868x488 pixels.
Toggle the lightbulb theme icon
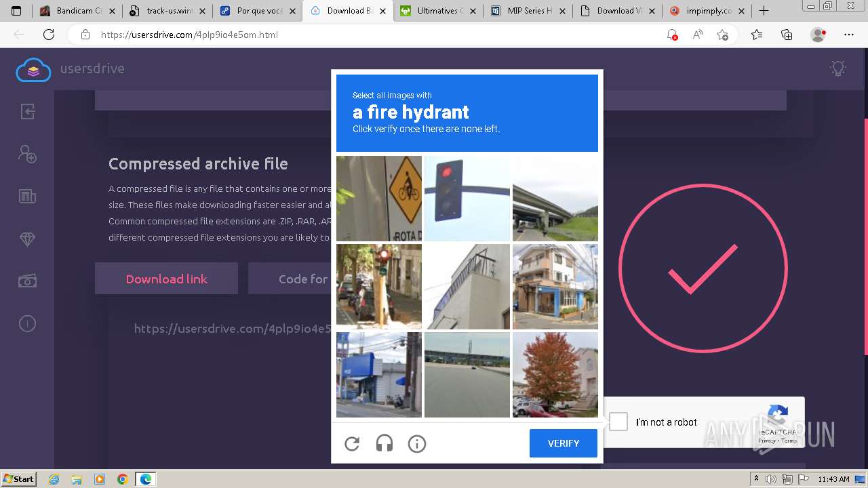pos(838,68)
